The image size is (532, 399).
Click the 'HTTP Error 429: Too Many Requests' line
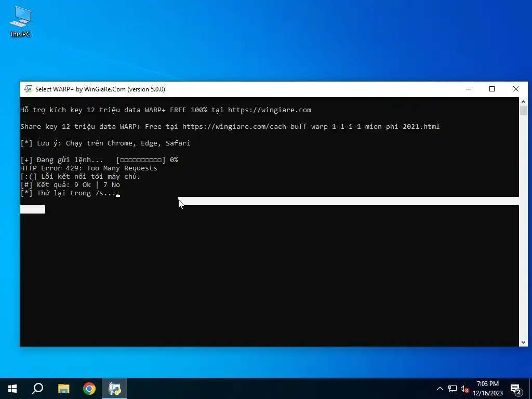(88, 168)
